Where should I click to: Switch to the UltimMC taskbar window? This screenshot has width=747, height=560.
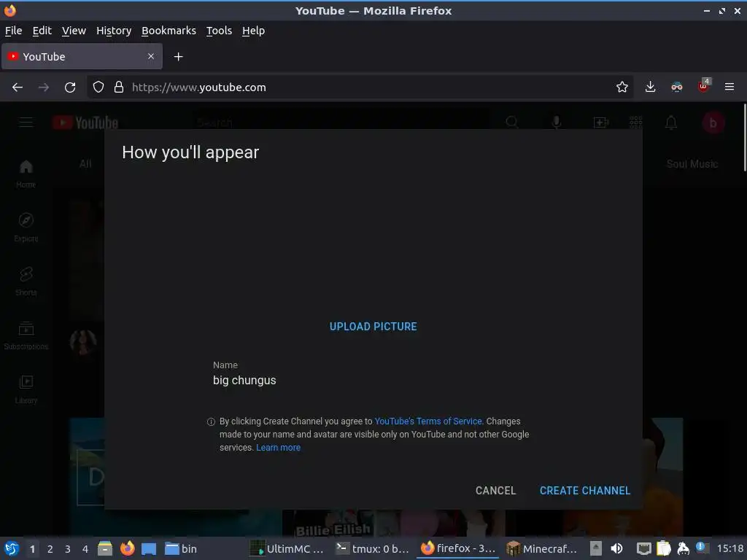[x=287, y=548]
